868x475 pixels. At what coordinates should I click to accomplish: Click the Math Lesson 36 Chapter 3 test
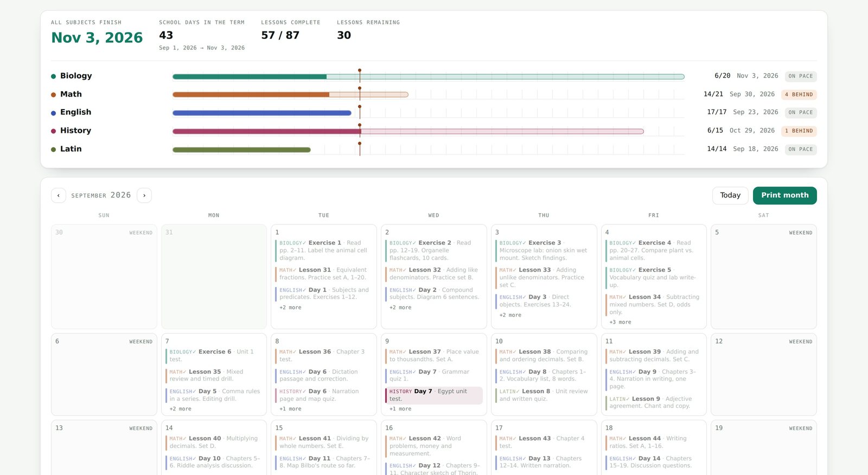tap(324, 356)
